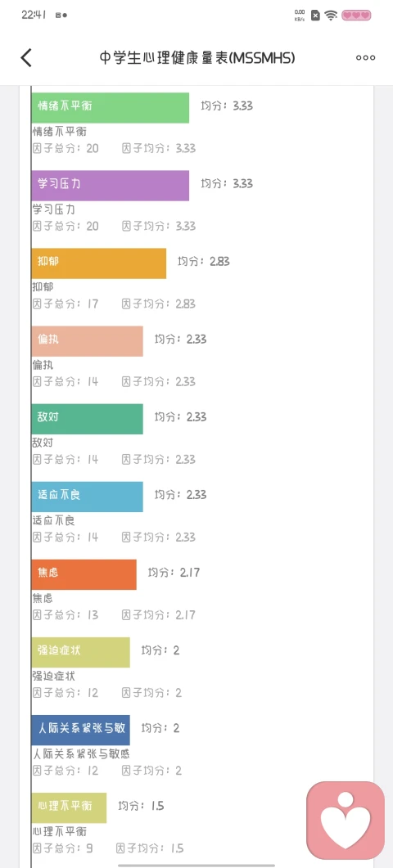Tap the back arrow icon

[x=26, y=57]
